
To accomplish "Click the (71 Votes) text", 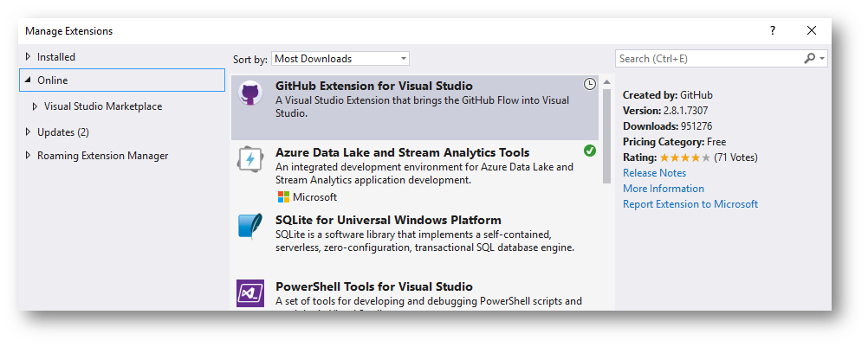I will click(735, 157).
